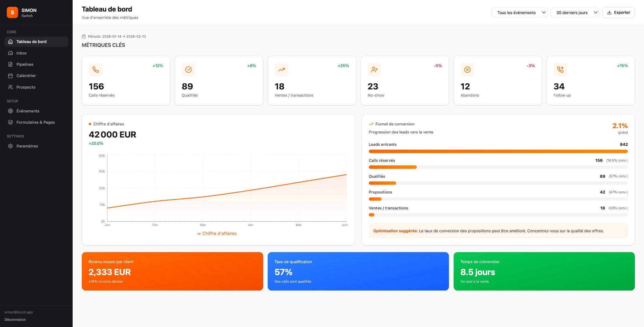Viewport: 644px width, 327px height.
Task: Switch to the Pipelines section
Action: (25, 64)
